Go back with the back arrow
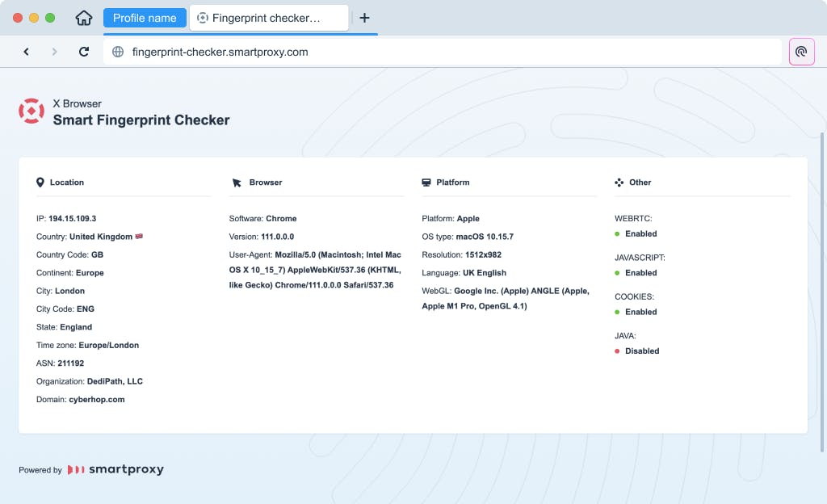Image resolution: width=827 pixels, height=504 pixels. pyautogui.click(x=26, y=52)
